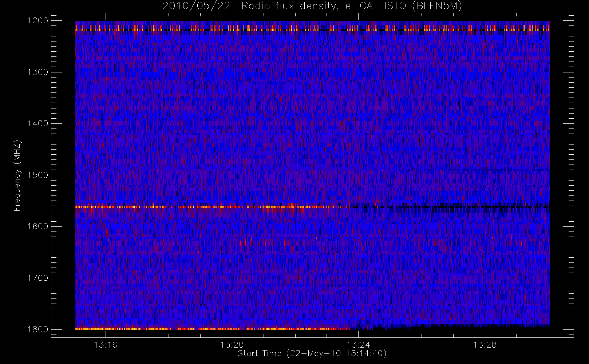Click the 'Frequency (MHz)' axis label
589x364 pixels.
pyautogui.click(x=17, y=175)
